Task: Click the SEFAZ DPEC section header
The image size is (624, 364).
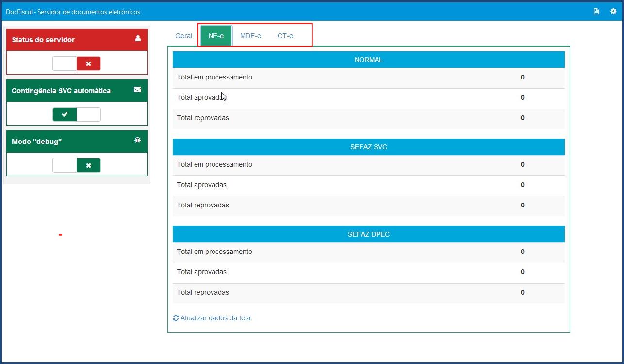Action: 369,234
